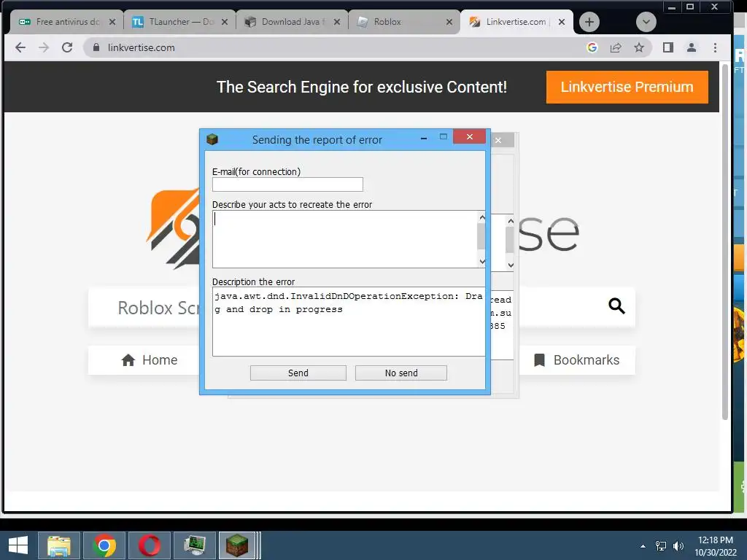Click the share page icon
The height and width of the screenshot is (560, 747).
tap(616, 47)
